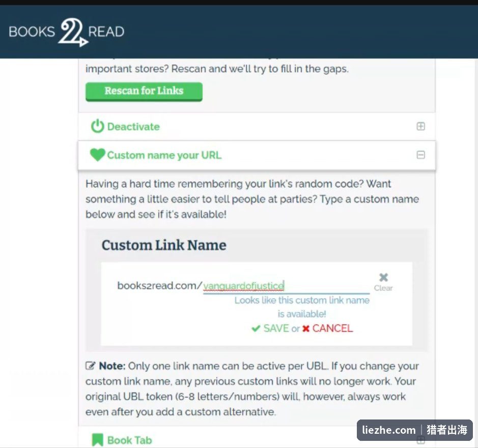Open the Book Tab section

coord(257,440)
